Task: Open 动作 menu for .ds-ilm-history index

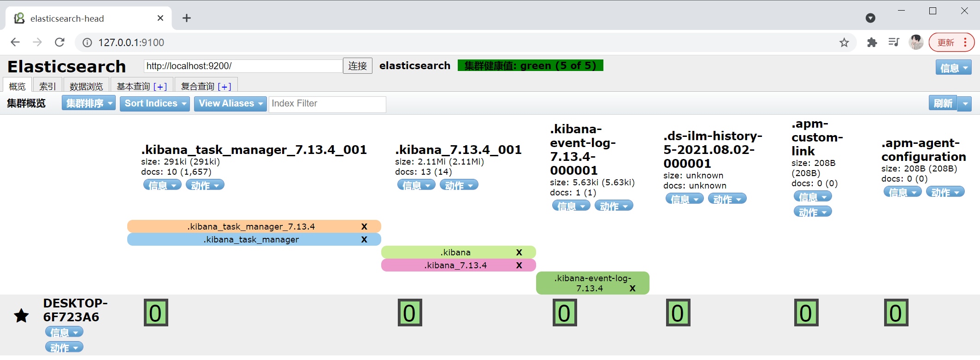Action: point(727,199)
